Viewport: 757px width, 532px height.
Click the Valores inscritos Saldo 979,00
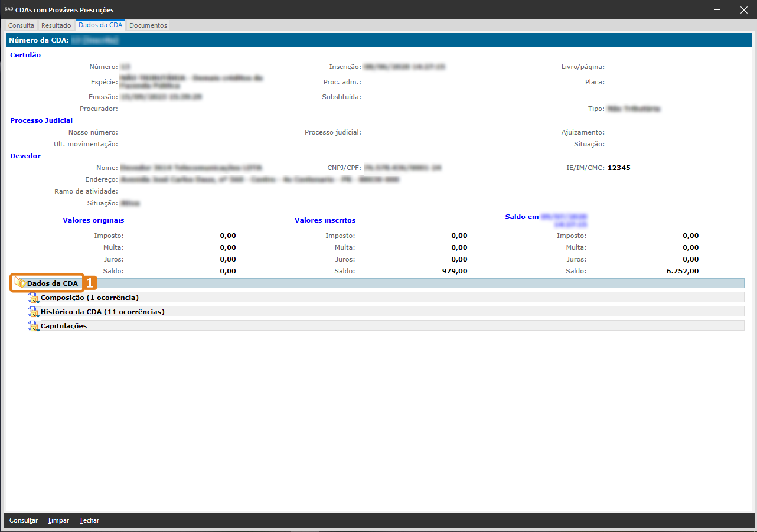455,271
